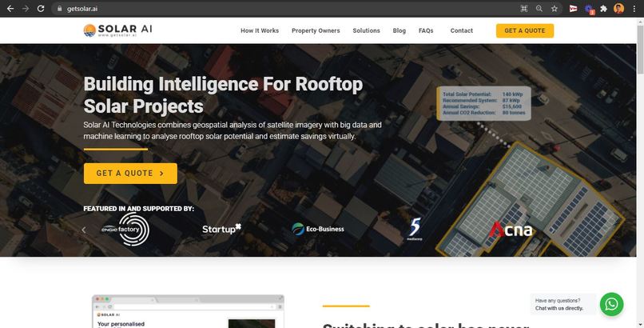Click the solar potential info card
Image resolution: width=644 pixels, height=328 pixels.
click(484, 103)
